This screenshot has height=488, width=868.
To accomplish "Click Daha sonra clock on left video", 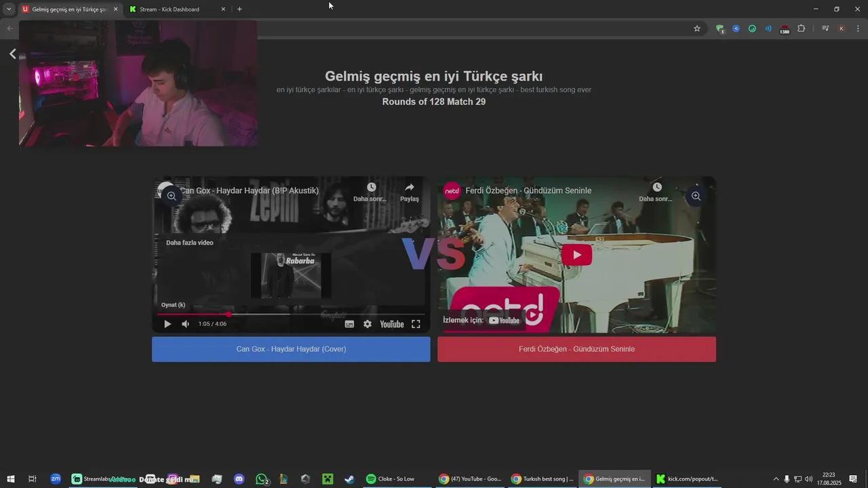I will pyautogui.click(x=370, y=192).
